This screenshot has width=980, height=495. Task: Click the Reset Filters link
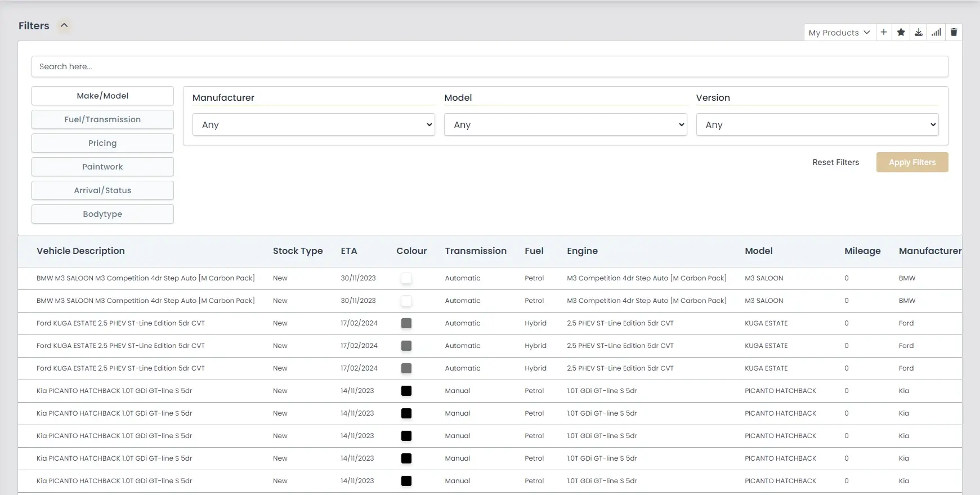[x=835, y=162]
